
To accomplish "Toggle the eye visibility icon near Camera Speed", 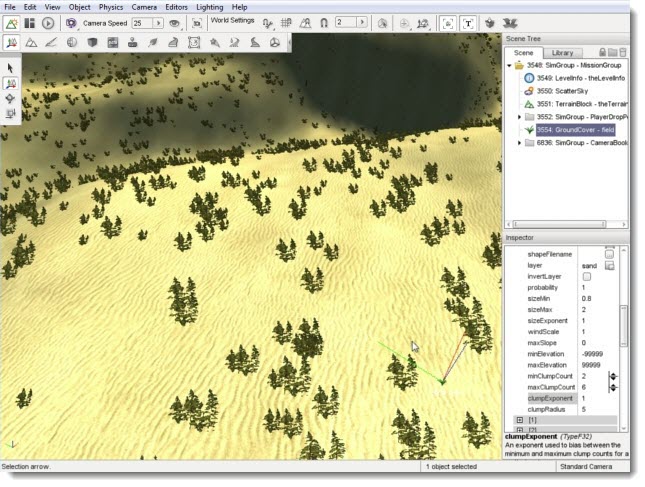I will tap(174, 22).
